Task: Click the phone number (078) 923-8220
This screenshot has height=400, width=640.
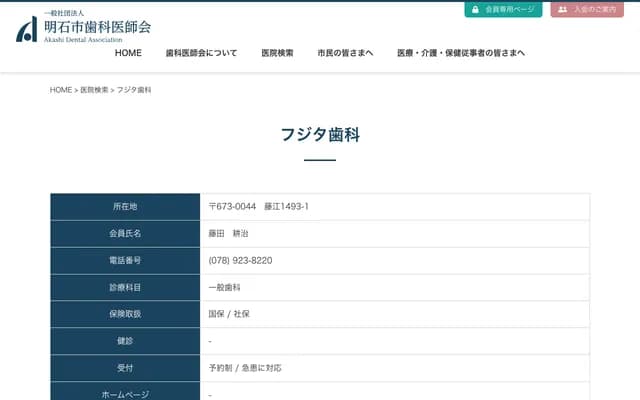Action: point(240,260)
